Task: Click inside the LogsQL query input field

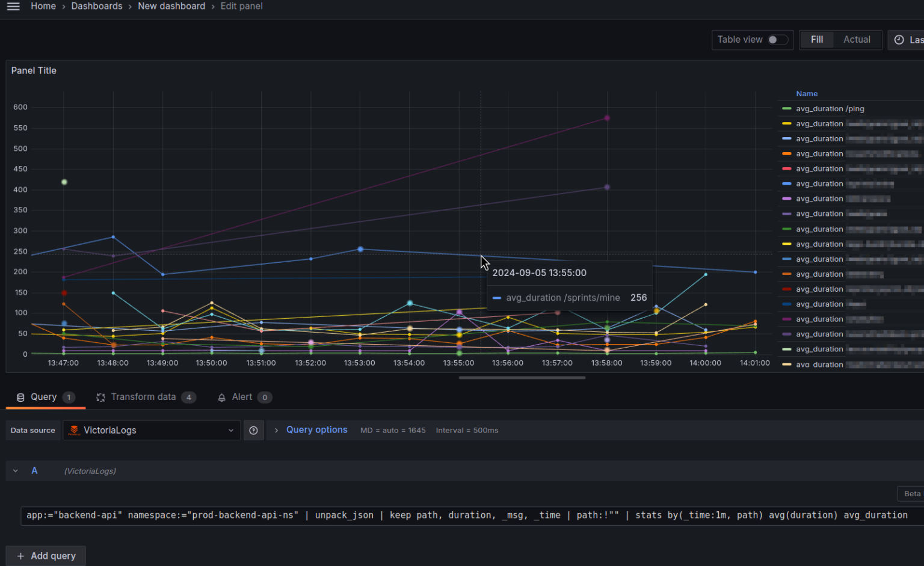Action: click(x=421, y=515)
